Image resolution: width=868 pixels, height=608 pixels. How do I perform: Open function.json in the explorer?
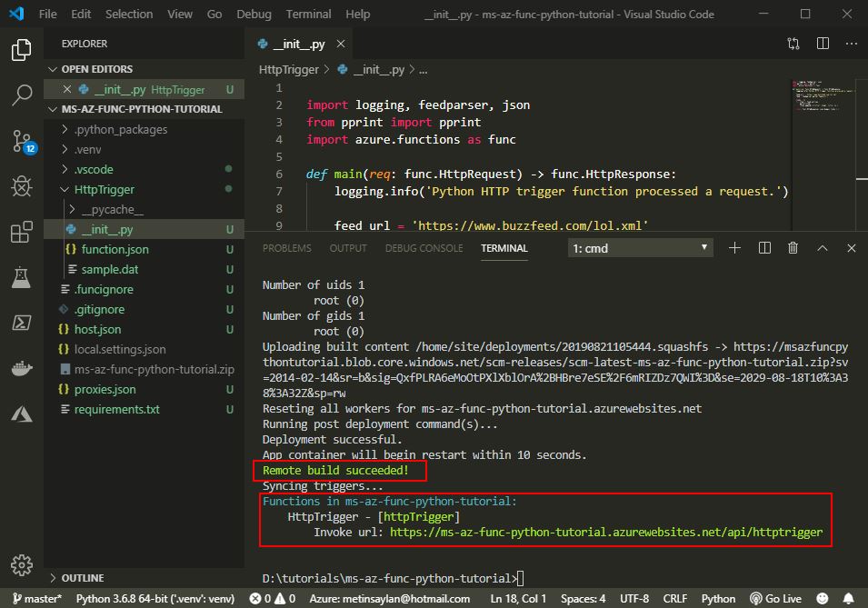[144, 249]
